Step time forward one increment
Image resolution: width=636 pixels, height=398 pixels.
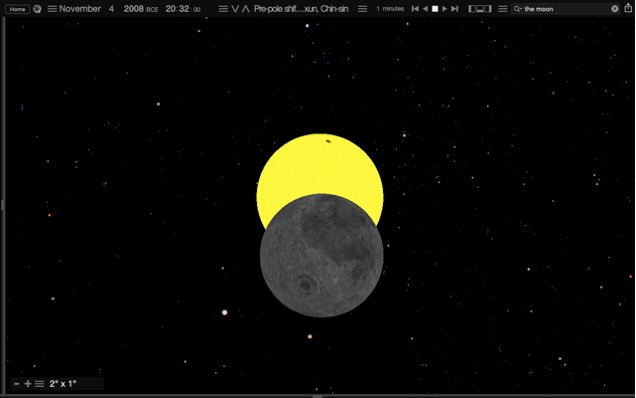[455, 9]
